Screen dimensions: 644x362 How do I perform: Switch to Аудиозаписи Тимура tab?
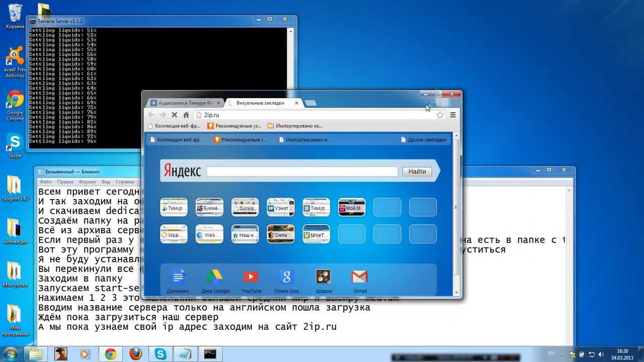[x=185, y=103]
